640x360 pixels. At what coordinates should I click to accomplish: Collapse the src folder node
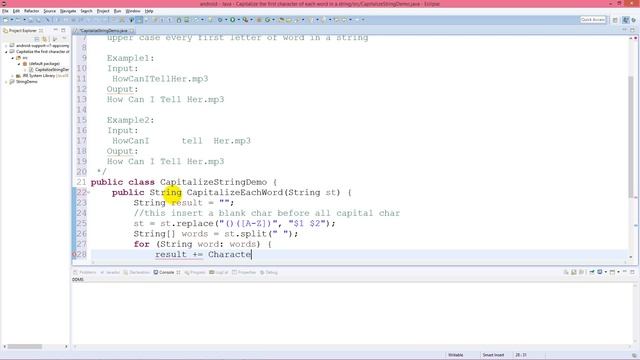(x=13, y=58)
